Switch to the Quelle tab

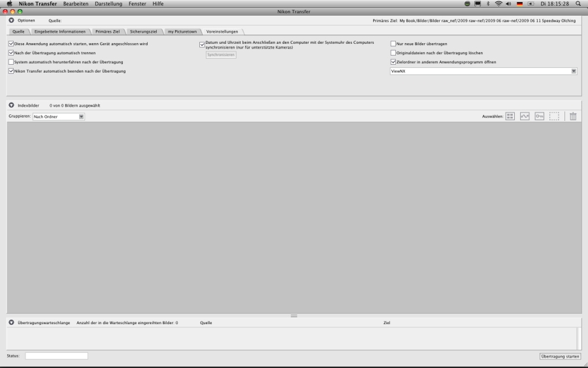(18, 31)
